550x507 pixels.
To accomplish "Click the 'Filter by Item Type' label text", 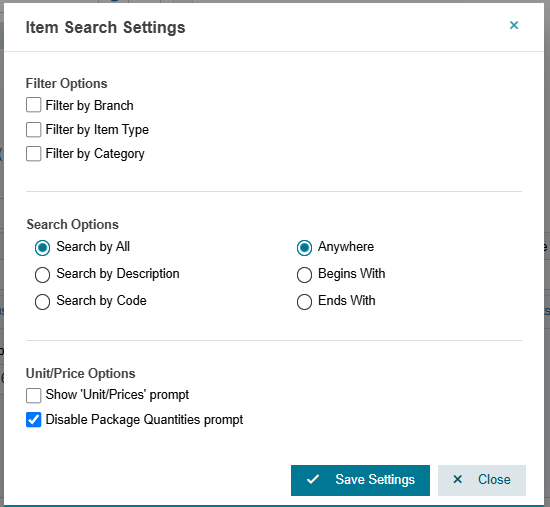I will pos(97,129).
